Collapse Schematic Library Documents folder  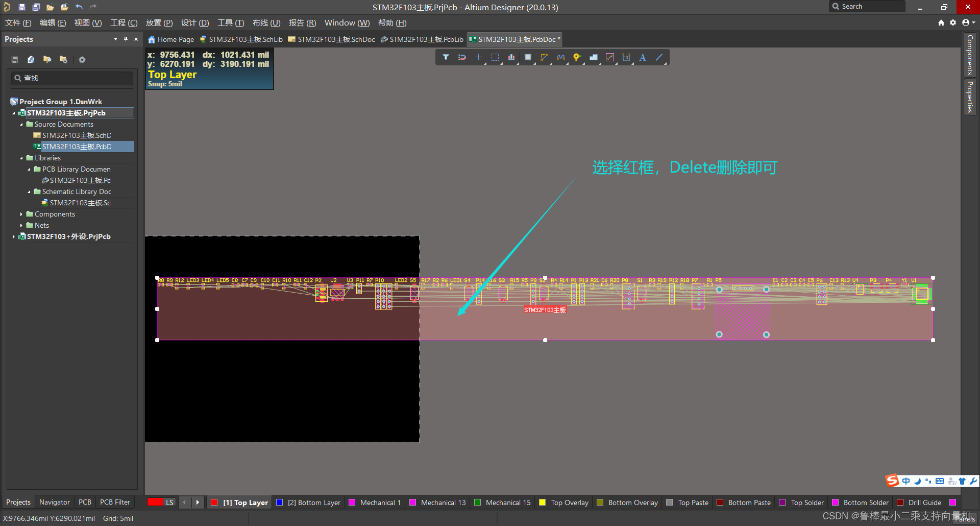[29, 192]
